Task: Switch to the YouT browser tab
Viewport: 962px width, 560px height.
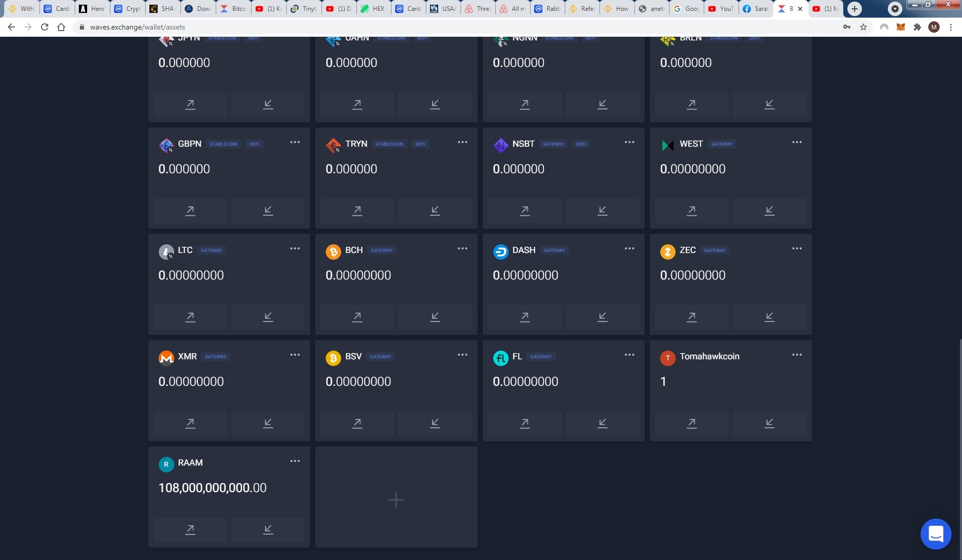Action: point(722,9)
